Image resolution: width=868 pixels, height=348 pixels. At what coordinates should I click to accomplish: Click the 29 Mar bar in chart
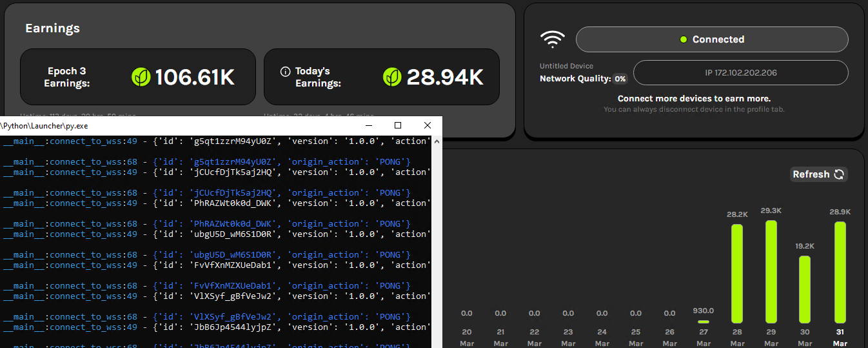(771, 272)
